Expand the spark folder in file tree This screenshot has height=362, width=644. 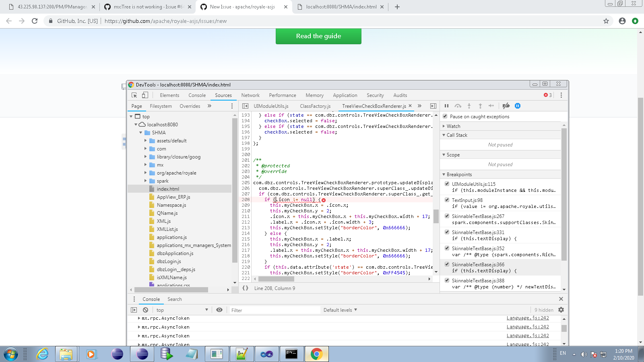coord(146,181)
